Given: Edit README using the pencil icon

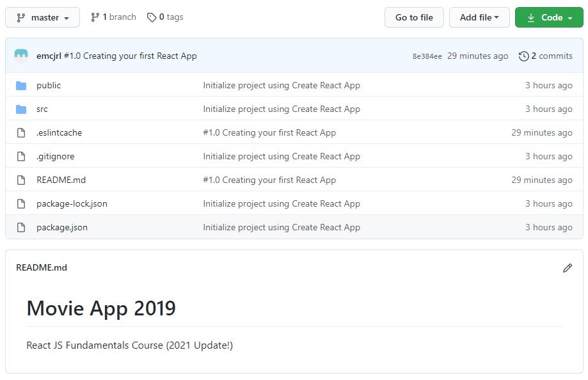Looking at the screenshot, I should [x=568, y=268].
